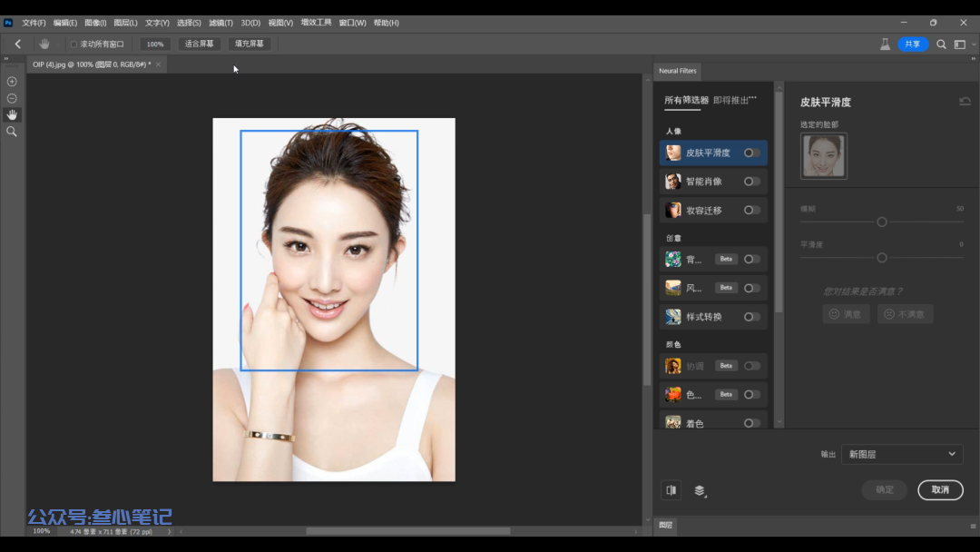Click the 确定 confirm button
980x552 pixels.
click(885, 490)
